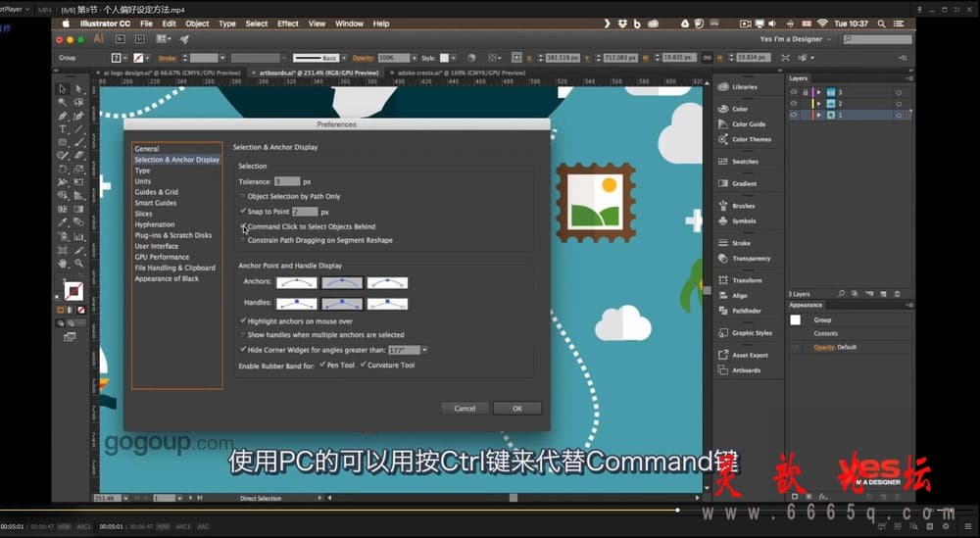Image resolution: width=980 pixels, height=538 pixels.
Task: Open the Pathfinder panel
Action: click(740, 311)
